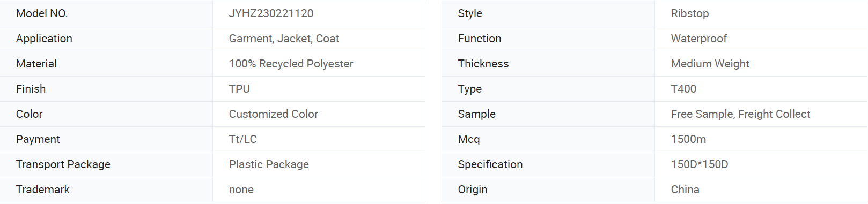Click the model number JYHZ230221120

click(x=271, y=13)
